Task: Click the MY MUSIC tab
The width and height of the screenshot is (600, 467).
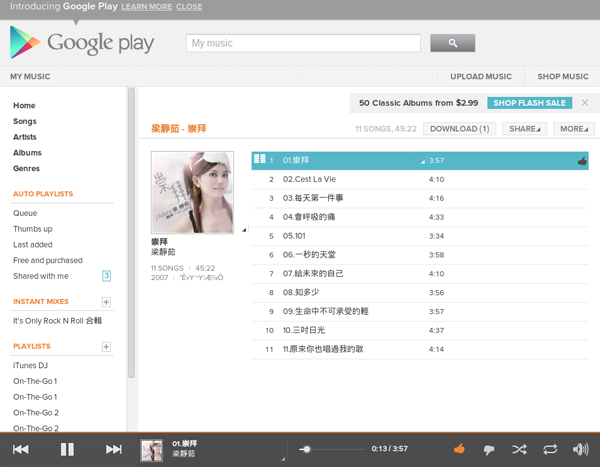Action: [30, 77]
